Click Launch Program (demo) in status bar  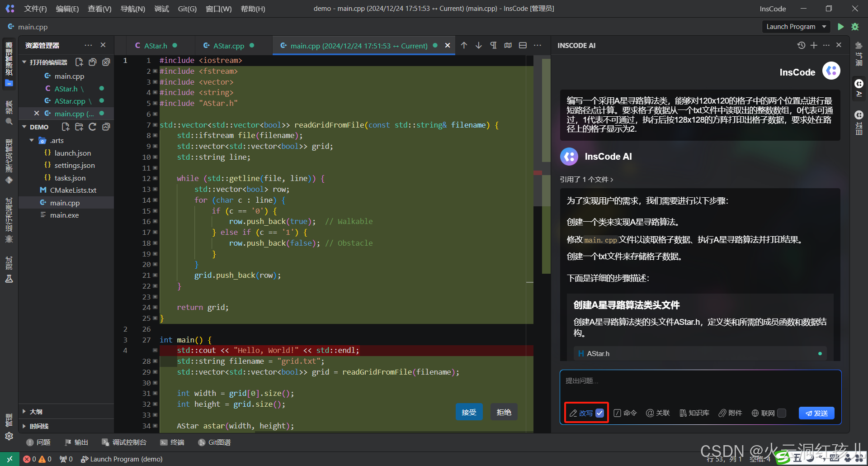[x=122, y=459]
